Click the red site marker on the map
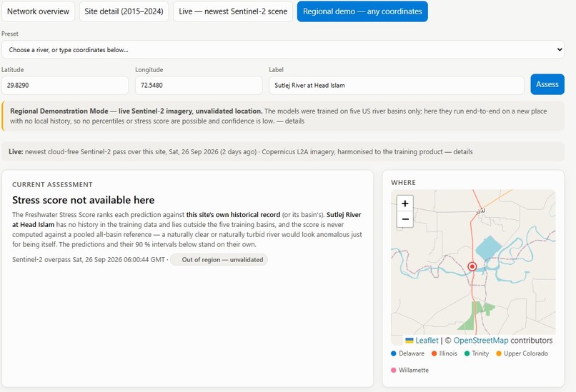 click(472, 266)
